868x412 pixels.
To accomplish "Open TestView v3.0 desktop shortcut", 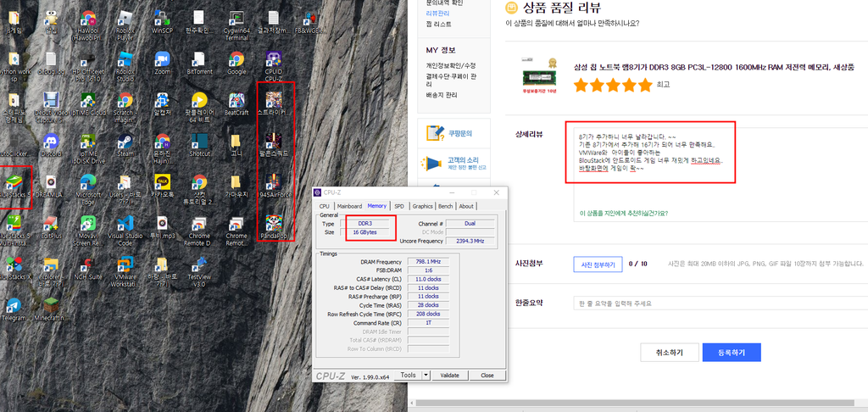I will (199, 270).
